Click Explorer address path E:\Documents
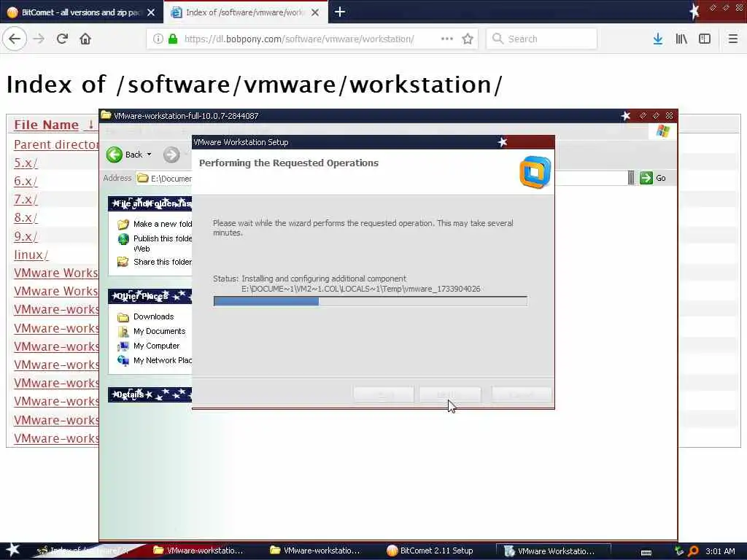 171,179
